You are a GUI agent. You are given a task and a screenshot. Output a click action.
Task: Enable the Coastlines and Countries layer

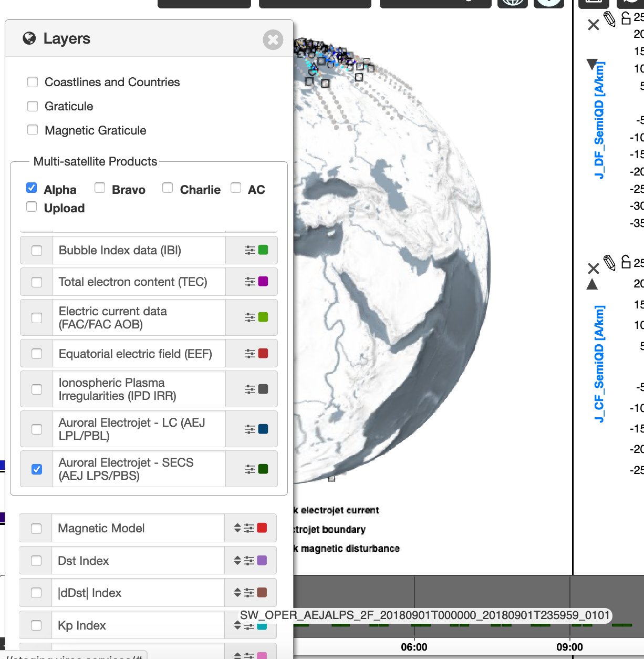33,81
